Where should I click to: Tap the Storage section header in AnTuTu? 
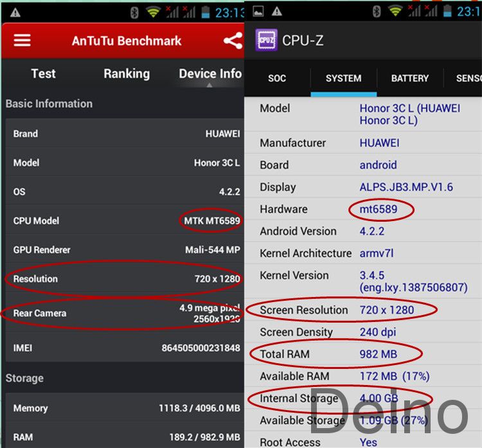coord(24,378)
